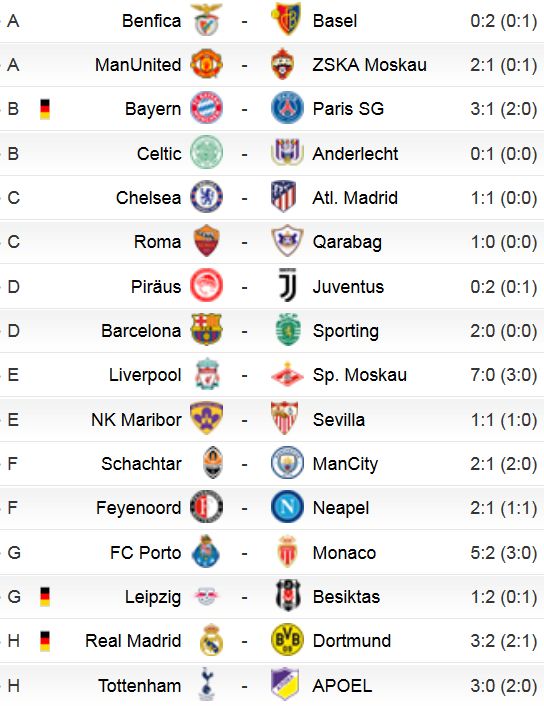Click the Napoli crest next to Neapel
This screenshot has width=544, height=706.
point(287,507)
